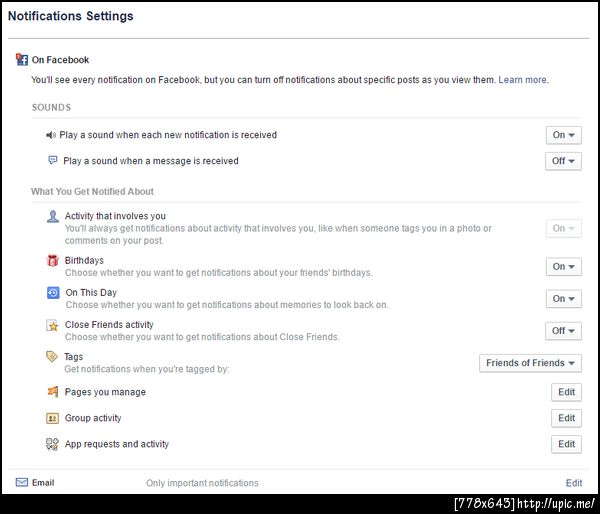Click the Email Edit link

pyautogui.click(x=573, y=483)
